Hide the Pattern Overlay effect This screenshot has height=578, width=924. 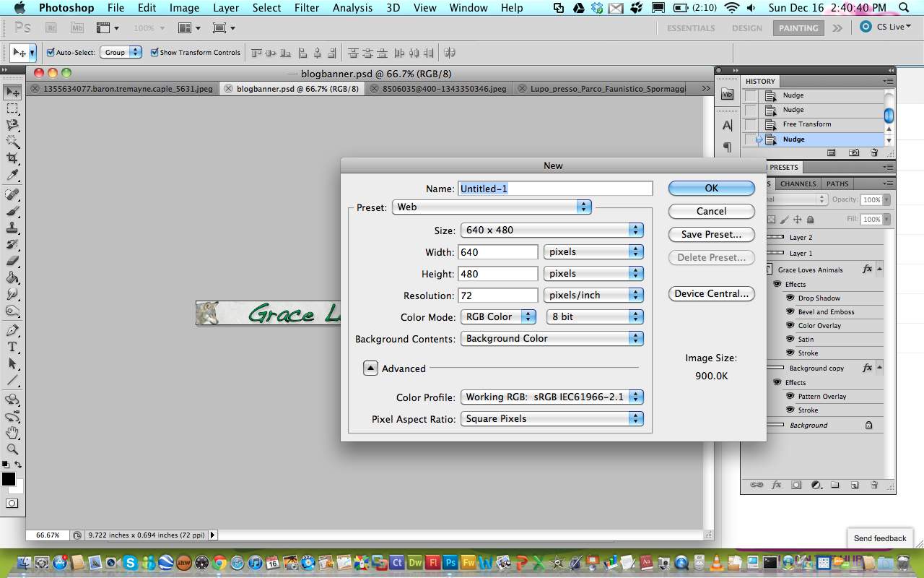[x=791, y=396]
